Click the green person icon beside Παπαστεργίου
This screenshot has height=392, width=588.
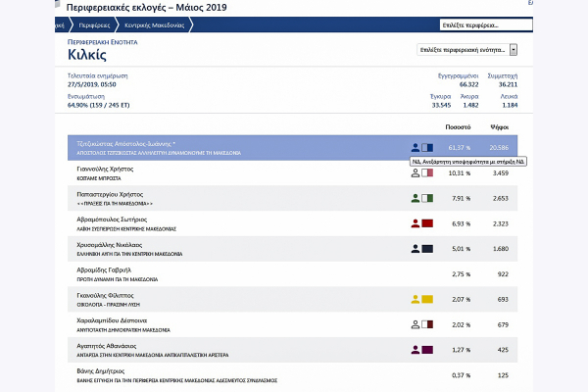pyautogui.click(x=416, y=198)
